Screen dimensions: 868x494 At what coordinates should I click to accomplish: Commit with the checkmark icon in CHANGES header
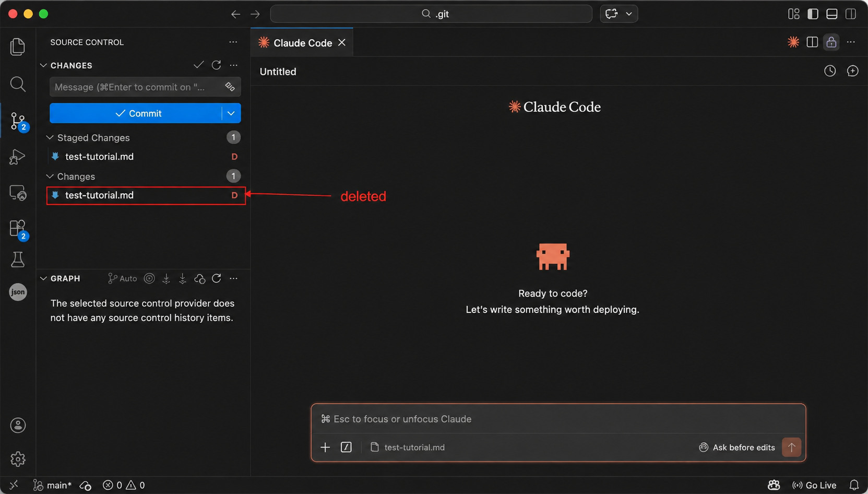coord(198,65)
